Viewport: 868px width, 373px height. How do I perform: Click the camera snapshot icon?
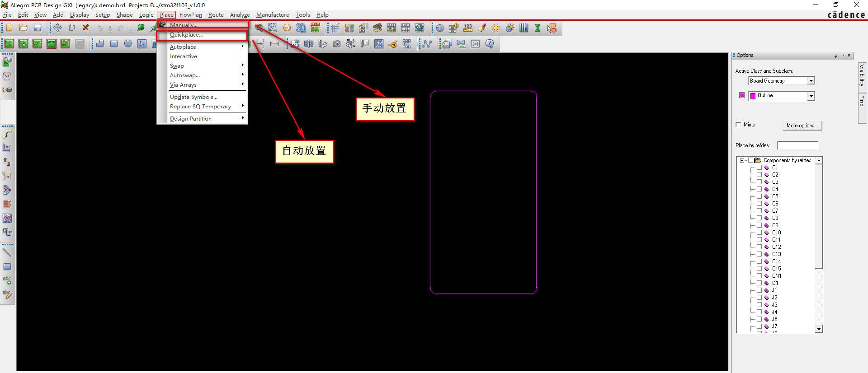click(x=337, y=44)
